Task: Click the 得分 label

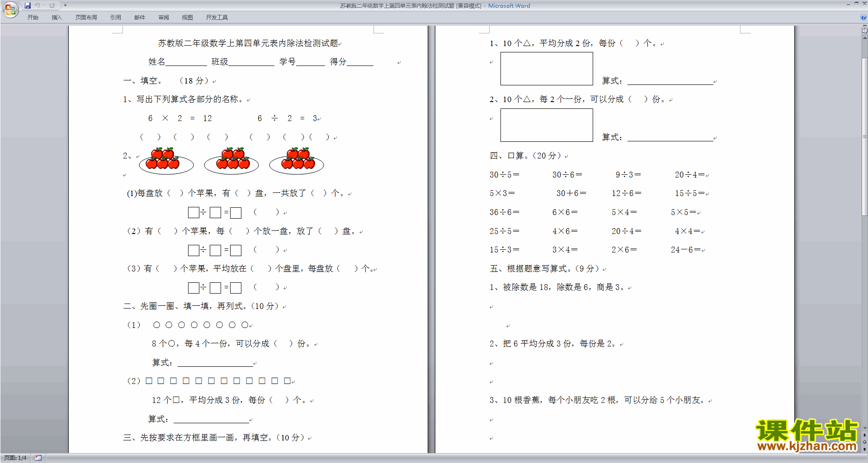Action: click(338, 62)
